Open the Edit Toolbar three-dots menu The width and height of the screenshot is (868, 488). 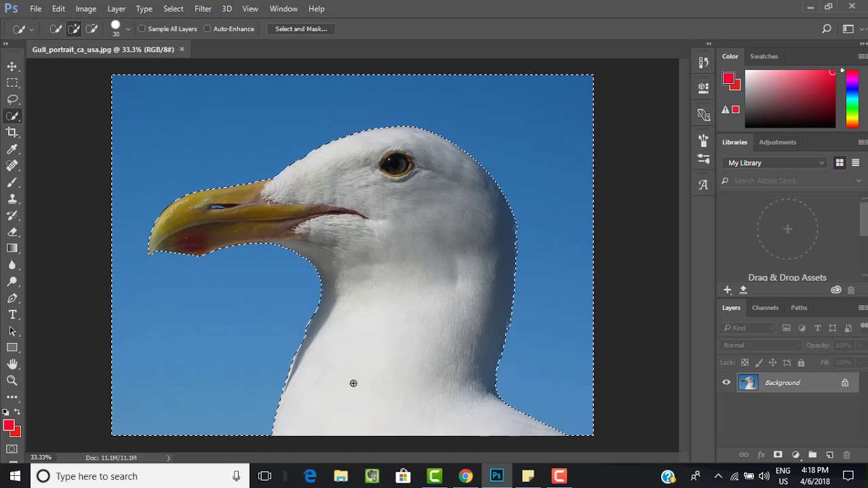[12, 396]
